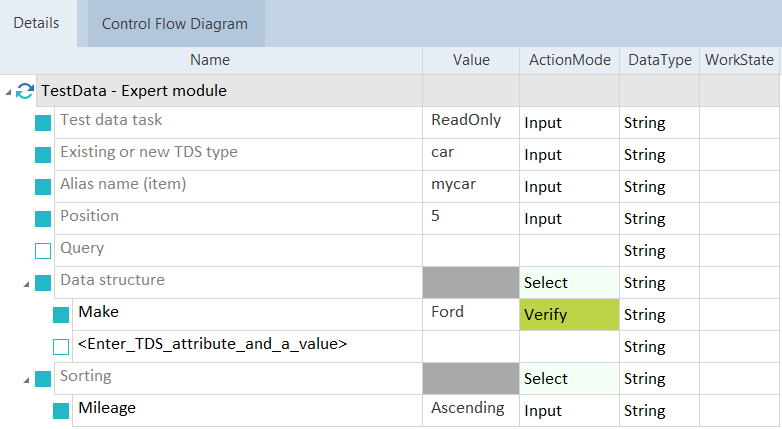
Task: Click the icon beside Alias name (item)
Action: pos(43,187)
